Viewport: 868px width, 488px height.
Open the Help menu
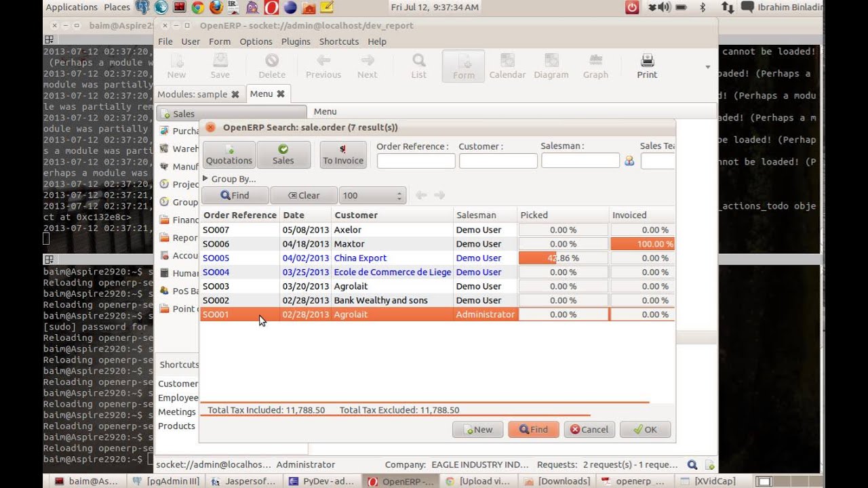pyautogui.click(x=377, y=41)
